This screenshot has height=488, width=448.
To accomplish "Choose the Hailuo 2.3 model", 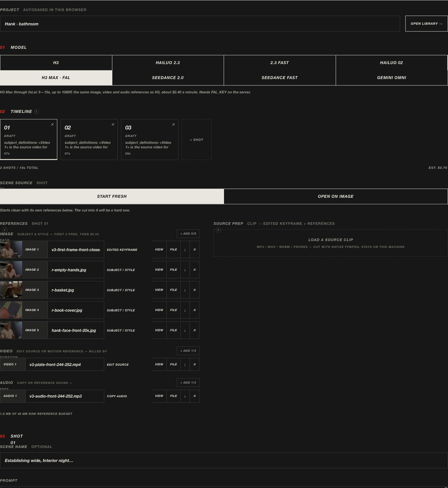I will click(168, 63).
